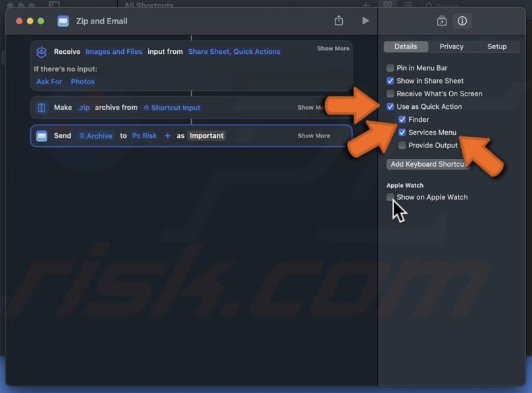Screen dimensions: 532x393
Task: Select the Archive variable token
Action: click(96, 136)
